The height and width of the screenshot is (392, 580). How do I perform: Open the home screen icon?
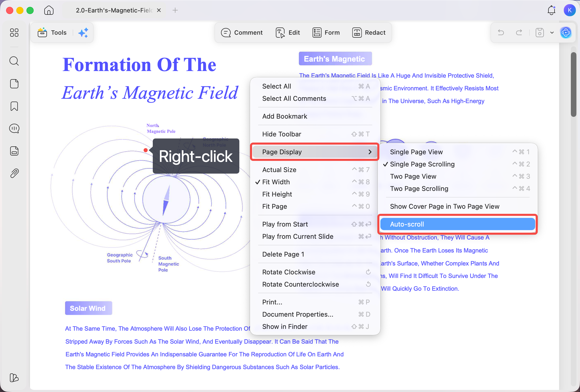(x=49, y=10)
